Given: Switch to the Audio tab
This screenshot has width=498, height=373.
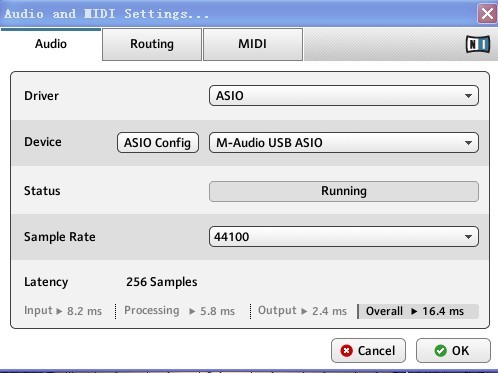Looking at the screenshot, I should point(51,44).
